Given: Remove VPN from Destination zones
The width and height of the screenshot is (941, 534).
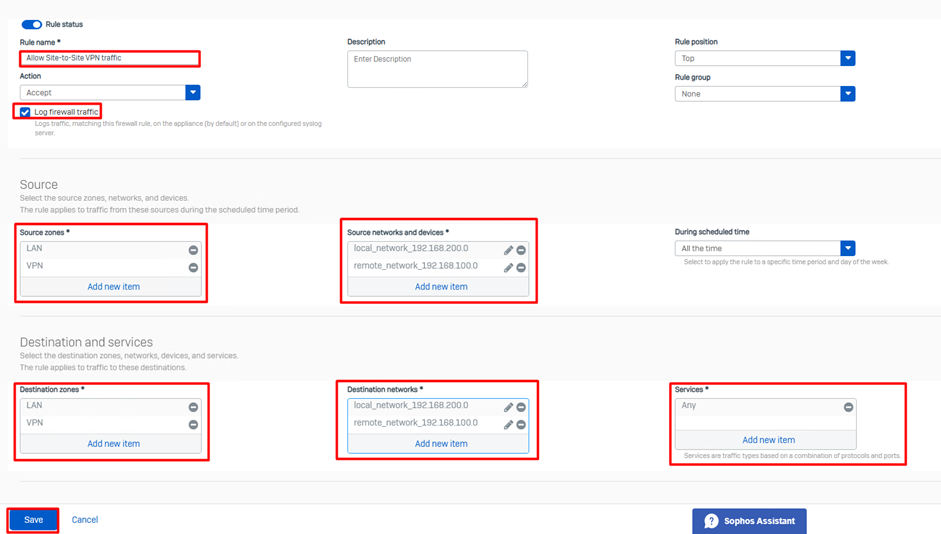Looking at the screenshot, I should click(193, 425).
